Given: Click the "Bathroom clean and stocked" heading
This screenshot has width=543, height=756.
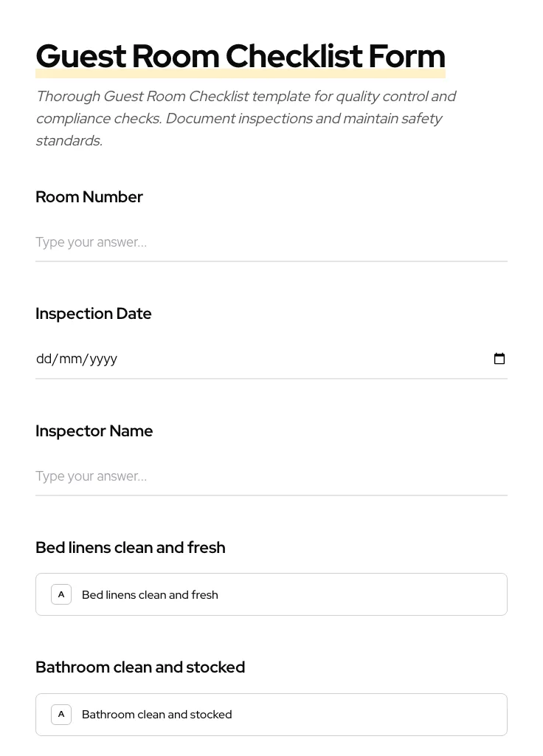Looking at the screenshot, I should 140,667.
